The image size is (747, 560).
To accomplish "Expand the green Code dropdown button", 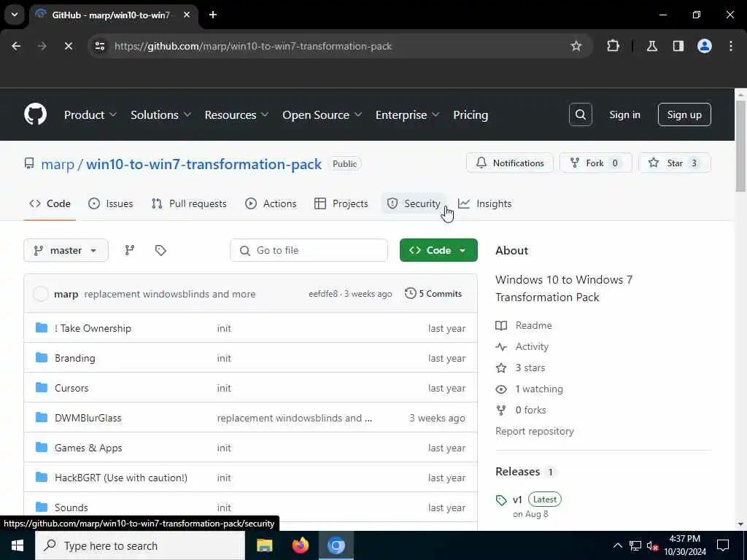I will tap(438, 250).
